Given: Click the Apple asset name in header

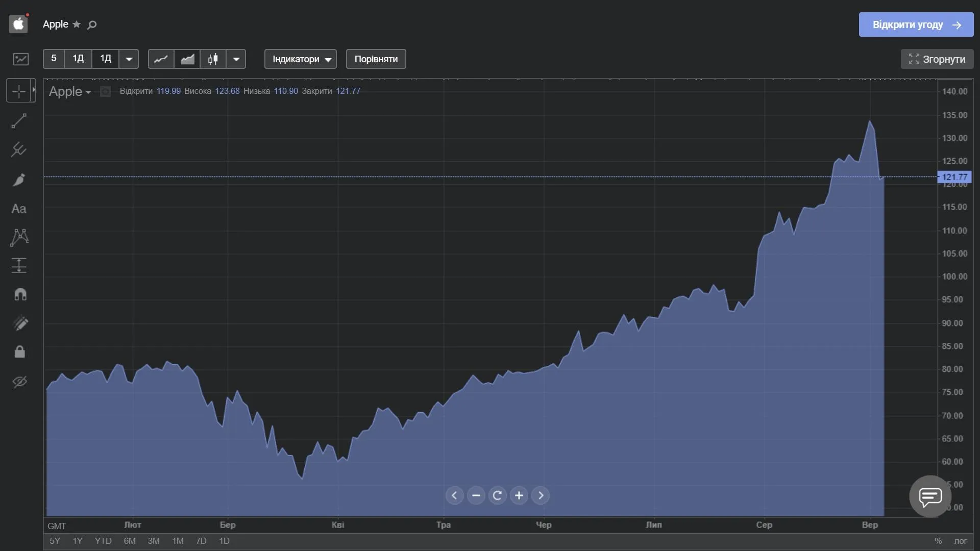Looking at the screenshot, I should [55, 24].
